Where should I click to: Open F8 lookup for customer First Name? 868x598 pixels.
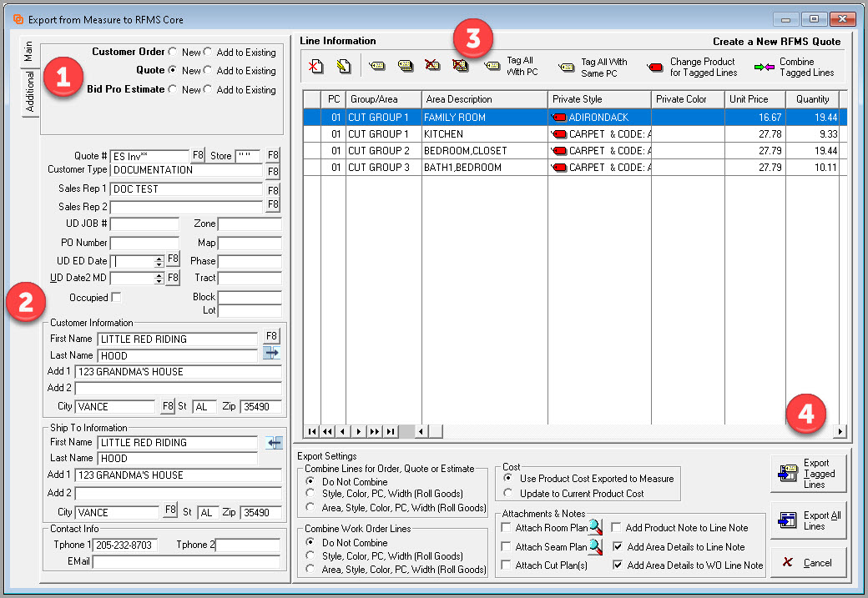click(x=271, y=336)
